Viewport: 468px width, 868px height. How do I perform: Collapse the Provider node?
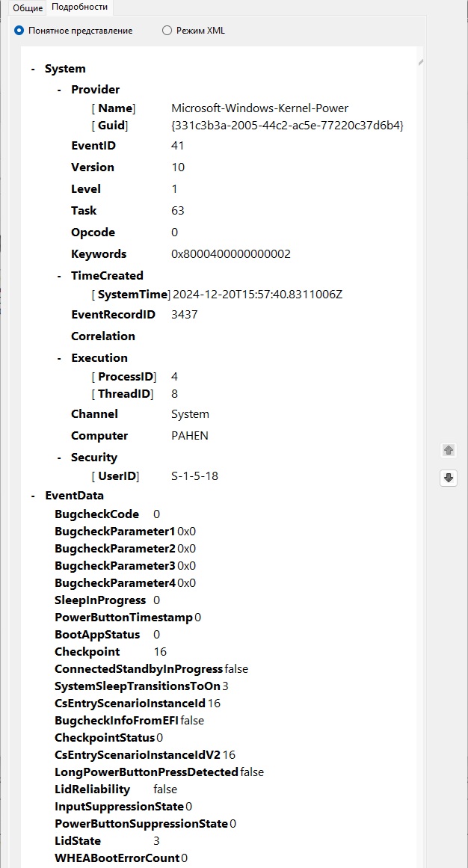[x=60, y=90]
